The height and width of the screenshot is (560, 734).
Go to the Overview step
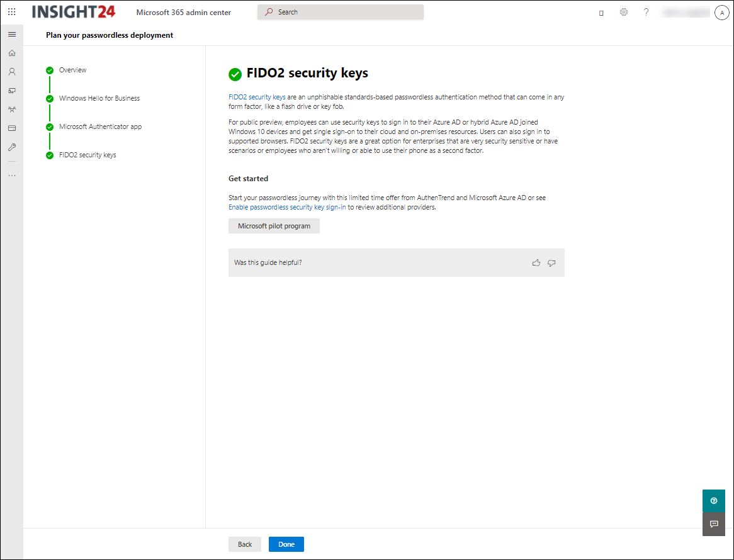[x=72, y=70]
